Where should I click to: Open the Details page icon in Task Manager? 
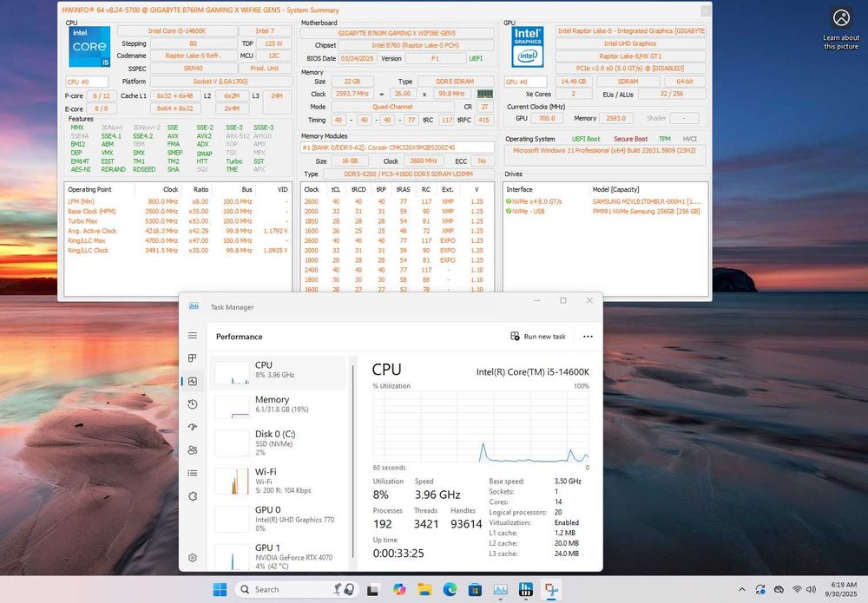(x=193, y=473)
